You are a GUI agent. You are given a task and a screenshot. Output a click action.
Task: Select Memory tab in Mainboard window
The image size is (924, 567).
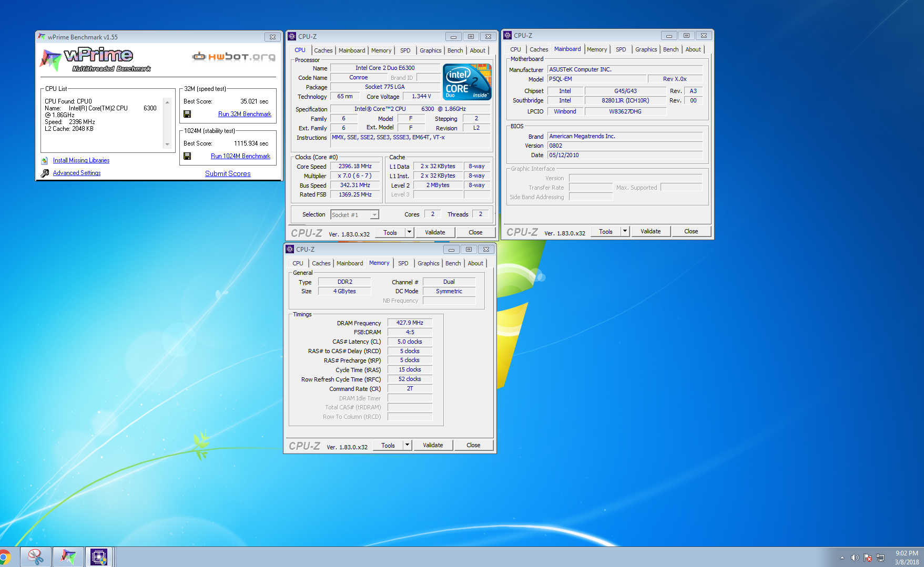click(x=597, y=49)
